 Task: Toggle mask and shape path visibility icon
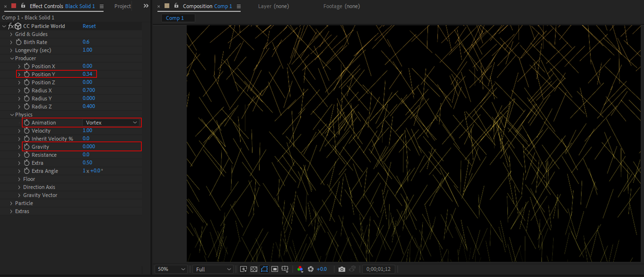264,269
